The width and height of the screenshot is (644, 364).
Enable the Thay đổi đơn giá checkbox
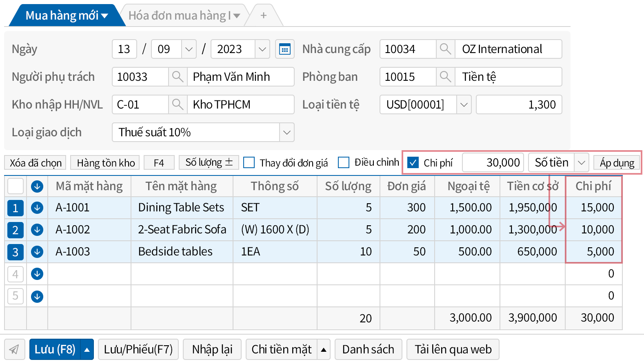pos(249,163)
